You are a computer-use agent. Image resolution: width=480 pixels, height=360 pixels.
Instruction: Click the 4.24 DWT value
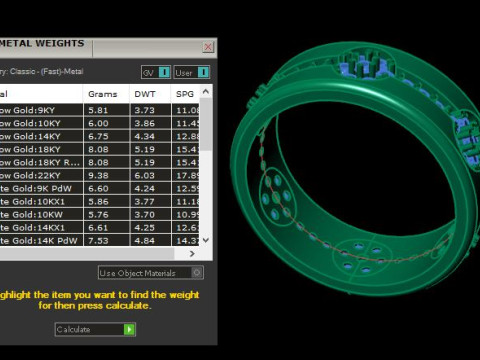coord(145,189)
